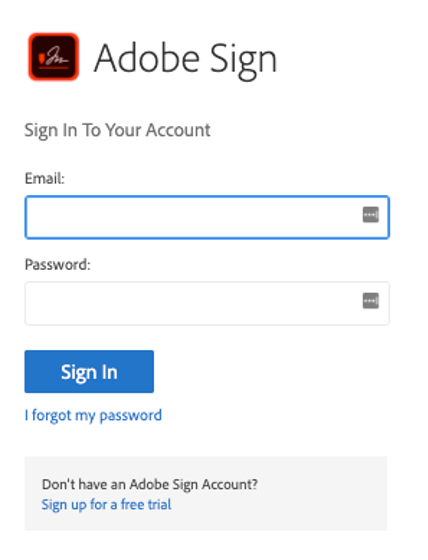
Task: Click the Don't have an Adobe Sign Account text
Action: point(150,485)
